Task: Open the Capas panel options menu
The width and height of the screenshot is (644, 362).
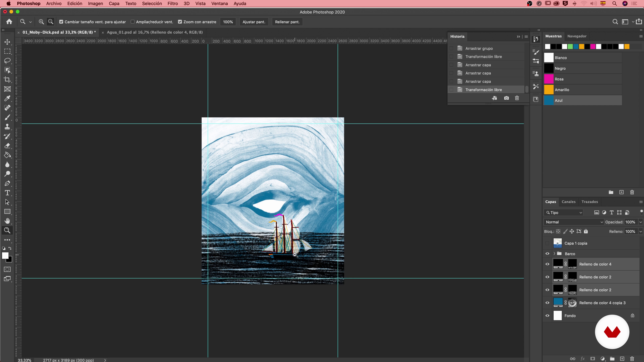Action: pyautogui.click(x=641, y=202)
